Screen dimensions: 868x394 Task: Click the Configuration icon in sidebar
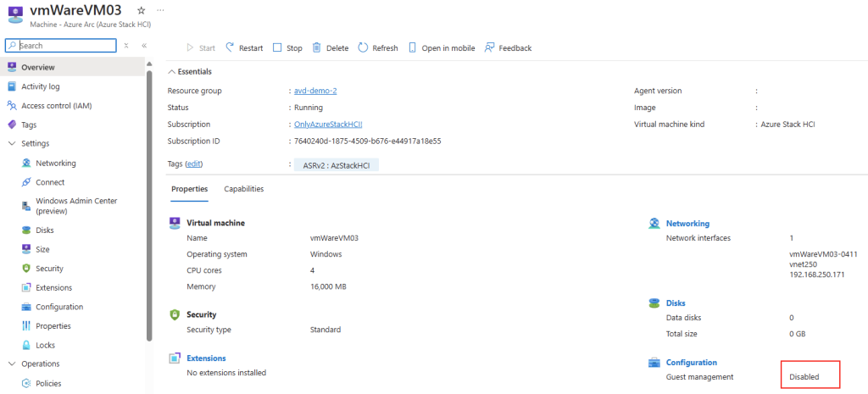coord(26,307)
